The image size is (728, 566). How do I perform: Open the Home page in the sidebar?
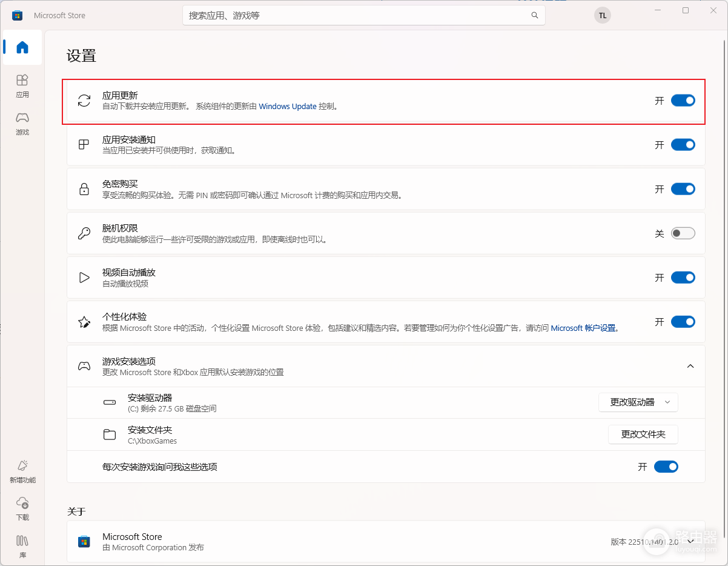22,47
